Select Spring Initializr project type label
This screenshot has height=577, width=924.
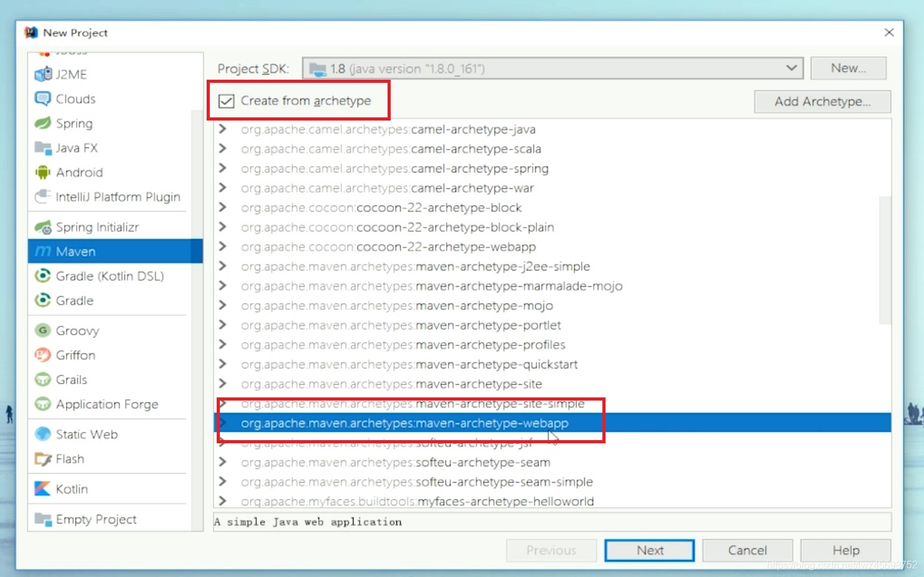click(x=97, y=227)
